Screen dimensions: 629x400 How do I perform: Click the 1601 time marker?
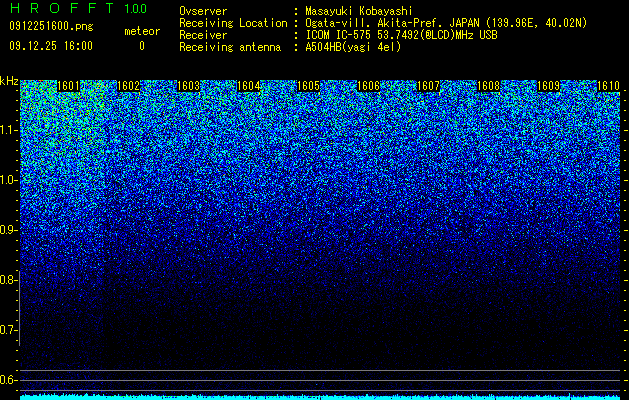(x=69, y=86)
